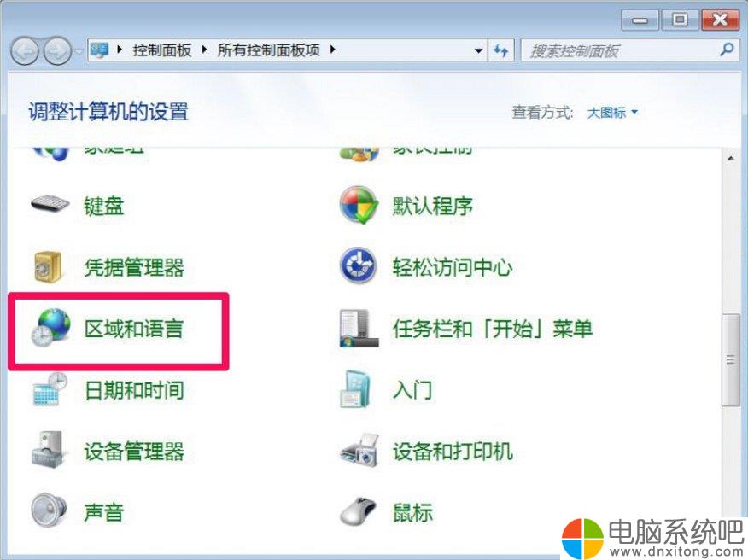Image resolution: width=748 pixels, height=560 pixels.
Task: Click the 鼠标 mouse icon
Action: pos(359,510)
